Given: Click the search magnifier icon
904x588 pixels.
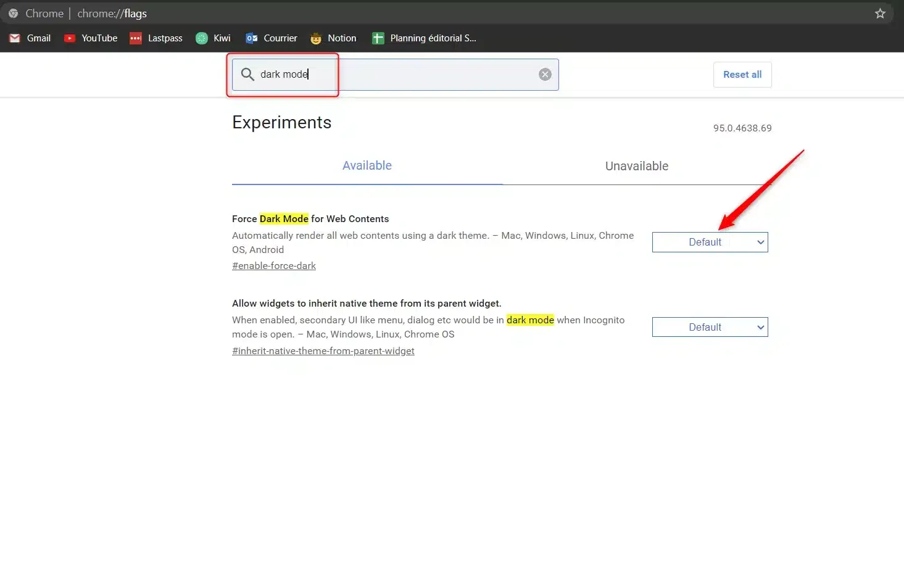Looking at the screenshot, I should click(x=247, y=74).
